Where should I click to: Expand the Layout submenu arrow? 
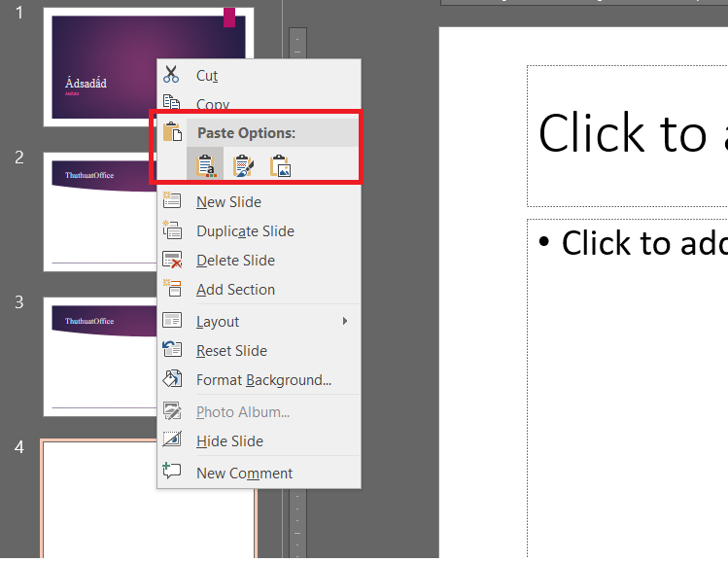[x=344, y=322]
